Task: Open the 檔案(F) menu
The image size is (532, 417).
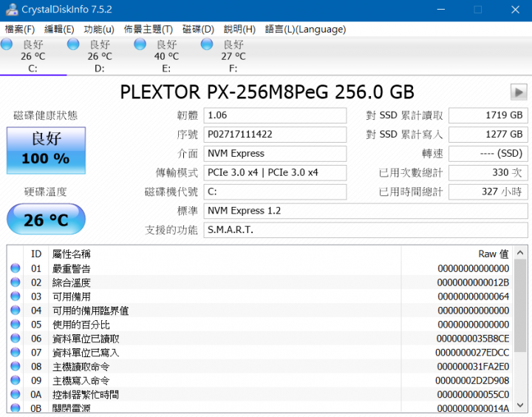Action: tap(20, 30)
